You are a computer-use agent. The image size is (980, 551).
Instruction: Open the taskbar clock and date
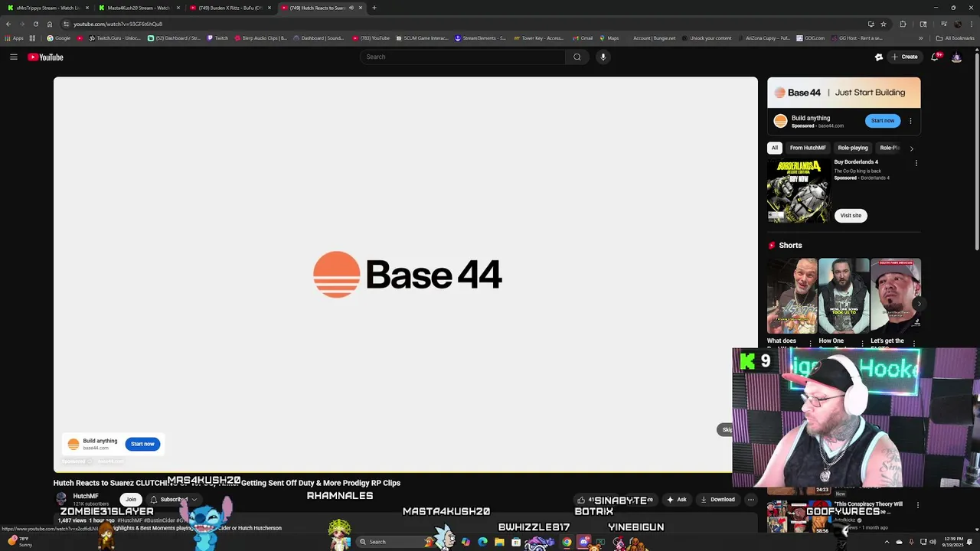tap(952, 542)
